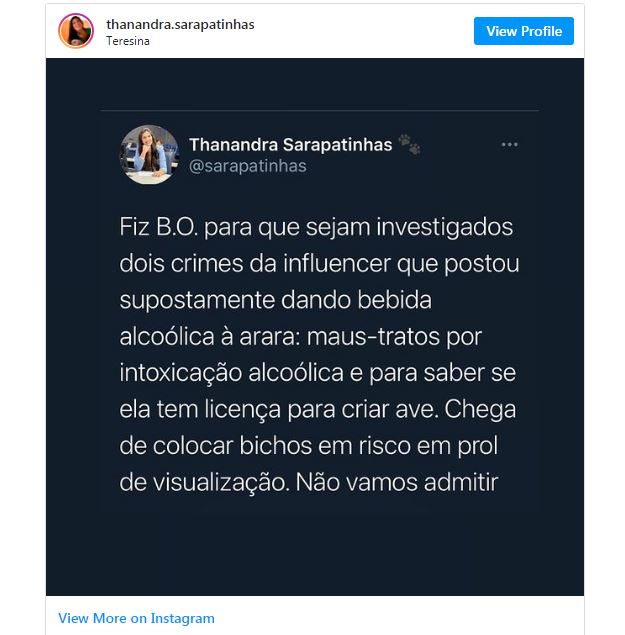Click the View Profile button

[x=524, y=31]
